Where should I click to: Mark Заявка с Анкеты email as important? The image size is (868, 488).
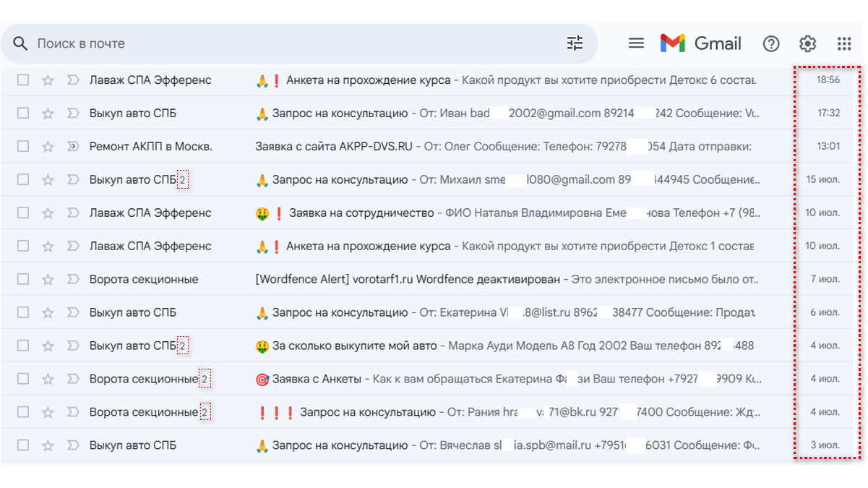coord(72,380)
